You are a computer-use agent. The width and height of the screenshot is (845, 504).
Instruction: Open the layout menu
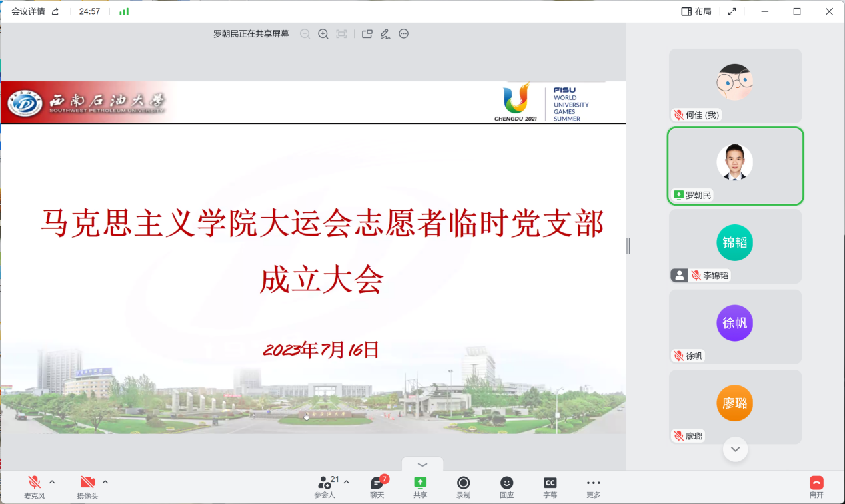(696, 11)
